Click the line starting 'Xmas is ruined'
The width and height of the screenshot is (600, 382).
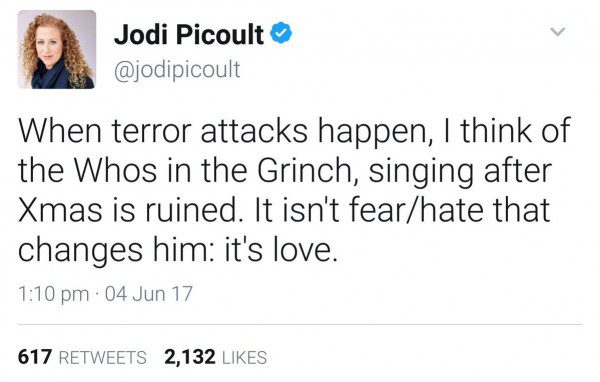tap(284, 211)
